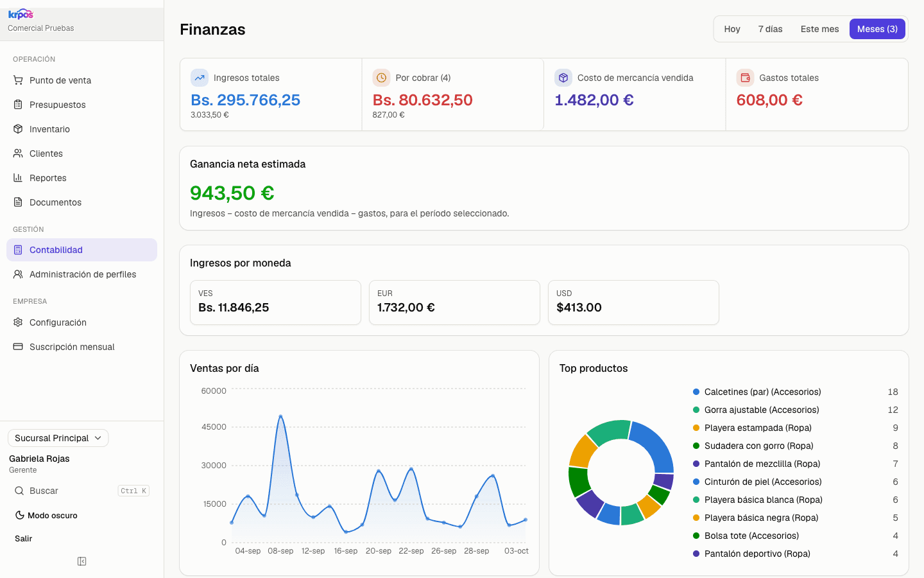Viewport: 924px width, 578px height.
Task: Click the moon icon for Modo oscuro
Action: click(x=20, y=515)
